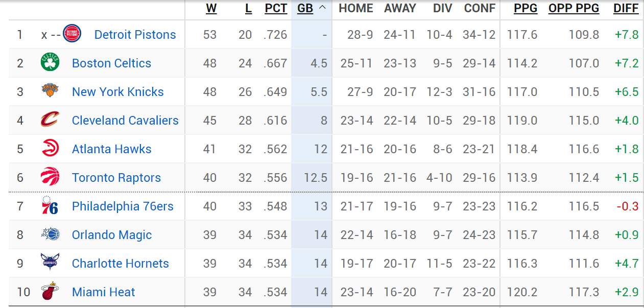Click the Philadelphia 76ers logo

(50, 206)
